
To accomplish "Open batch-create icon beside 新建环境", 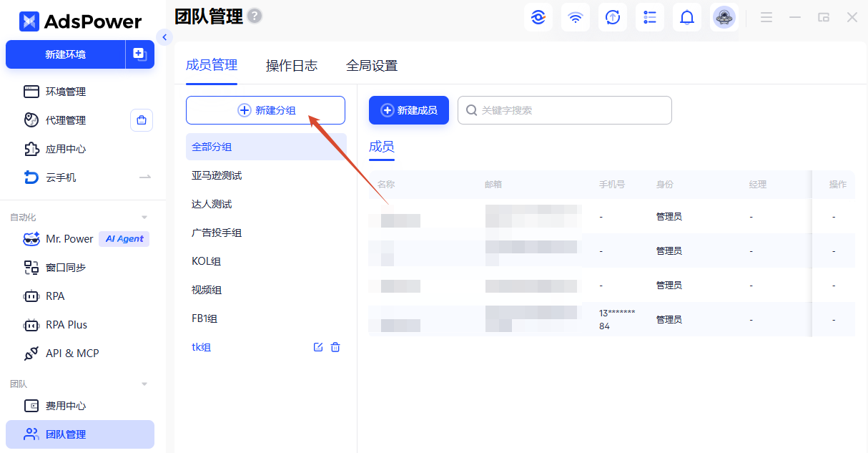I will pyautogui.click(x=140, y=54).
